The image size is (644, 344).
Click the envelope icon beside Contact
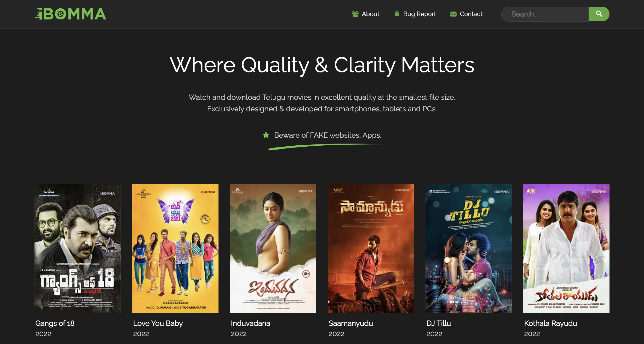click(x=453, y=14)
